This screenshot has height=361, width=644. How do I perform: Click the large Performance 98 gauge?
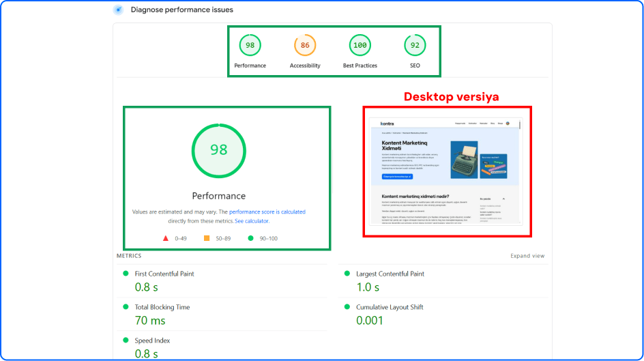(x=219, y=151)
